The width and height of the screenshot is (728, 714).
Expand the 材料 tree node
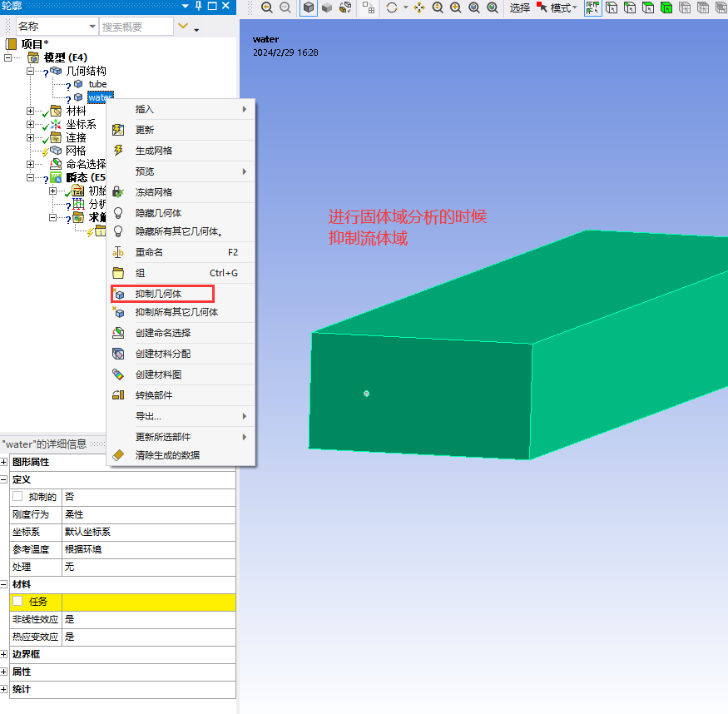[31, 112]
